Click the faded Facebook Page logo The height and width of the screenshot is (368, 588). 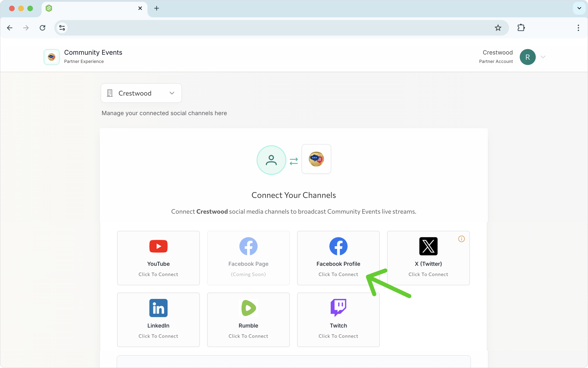point(248,246)
